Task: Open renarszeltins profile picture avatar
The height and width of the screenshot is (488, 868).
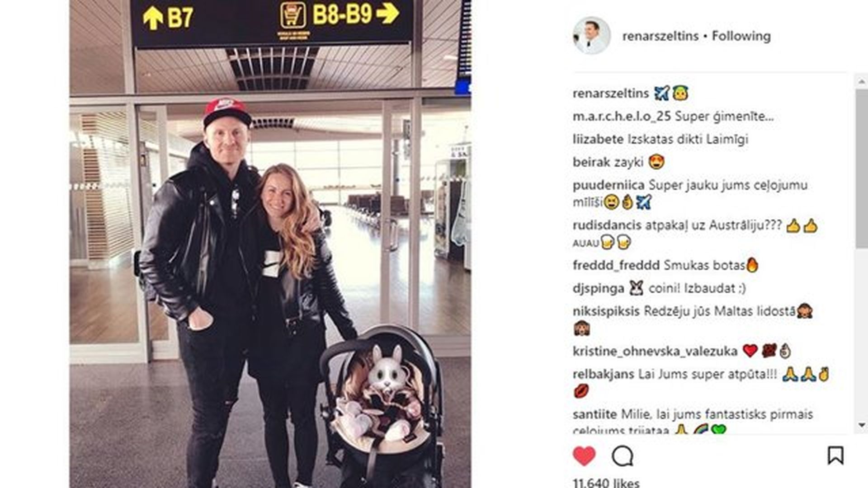Action: pyautogui.click(x=592, y=36)
